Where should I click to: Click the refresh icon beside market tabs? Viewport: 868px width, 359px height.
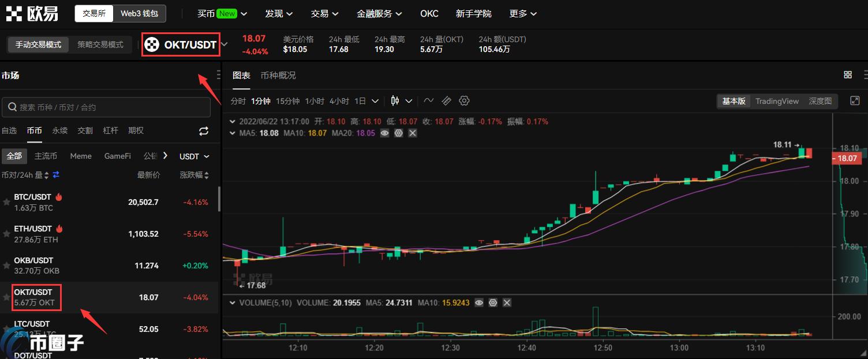click(x=204, y=131)
